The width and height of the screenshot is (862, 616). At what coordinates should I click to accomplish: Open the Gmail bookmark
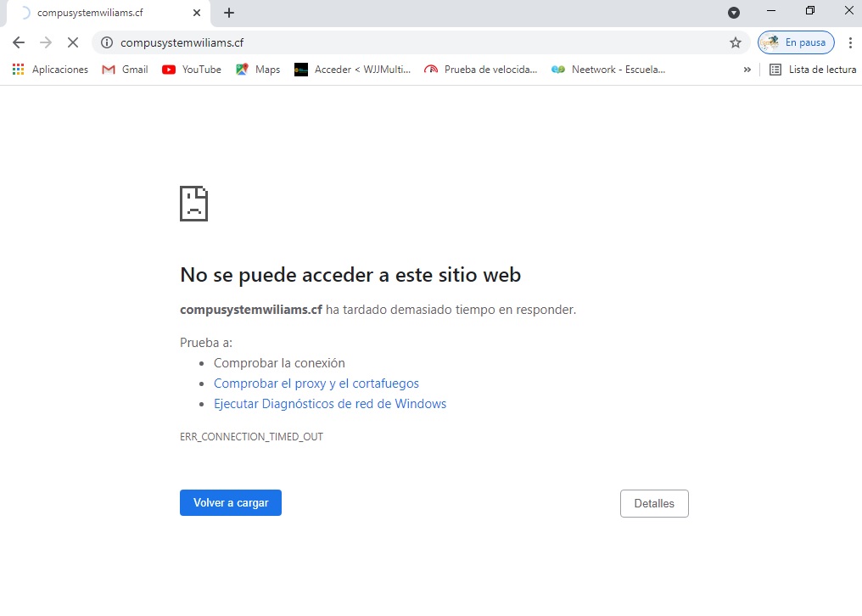[125, 70]
